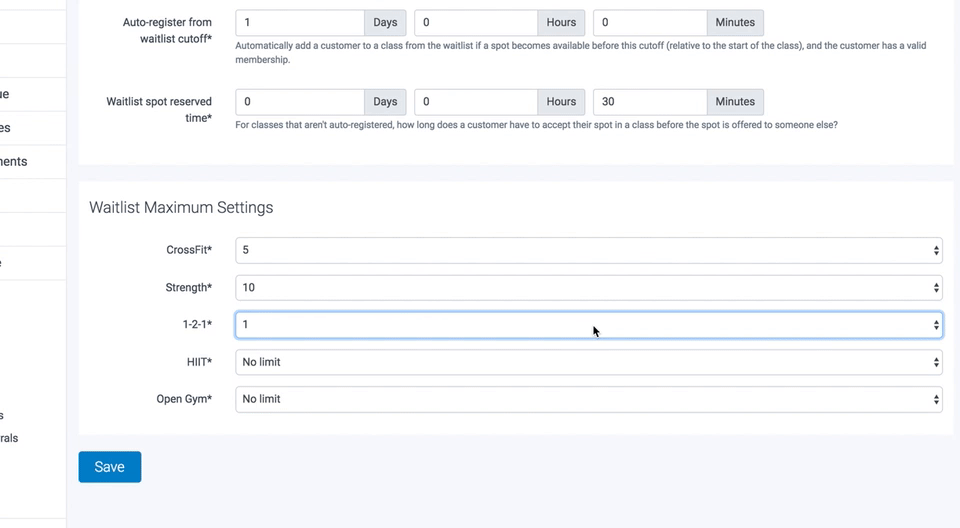The height and width of the screenshot is (528, 960).
Task: Click the Strength field label
Action: tap(188, 288)
